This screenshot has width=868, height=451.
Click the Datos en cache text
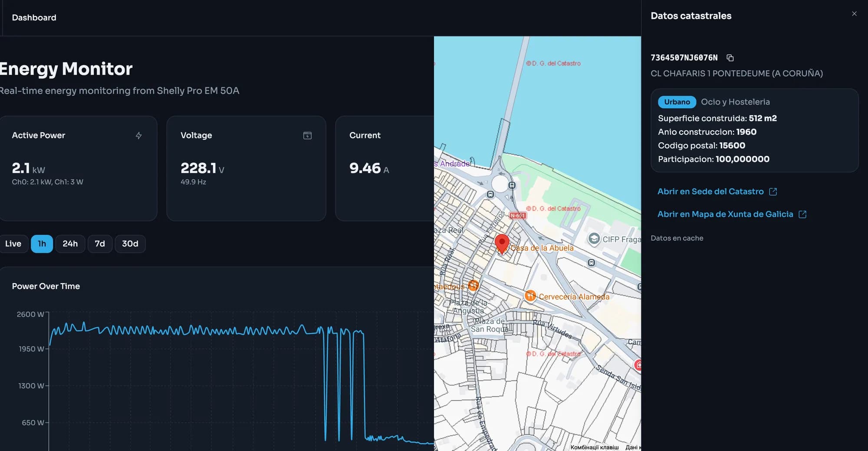click(677, 238)
